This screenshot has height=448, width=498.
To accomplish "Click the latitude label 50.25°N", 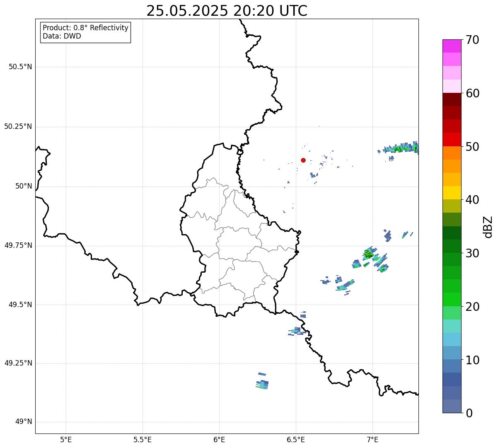I will [x=18, y=126].
